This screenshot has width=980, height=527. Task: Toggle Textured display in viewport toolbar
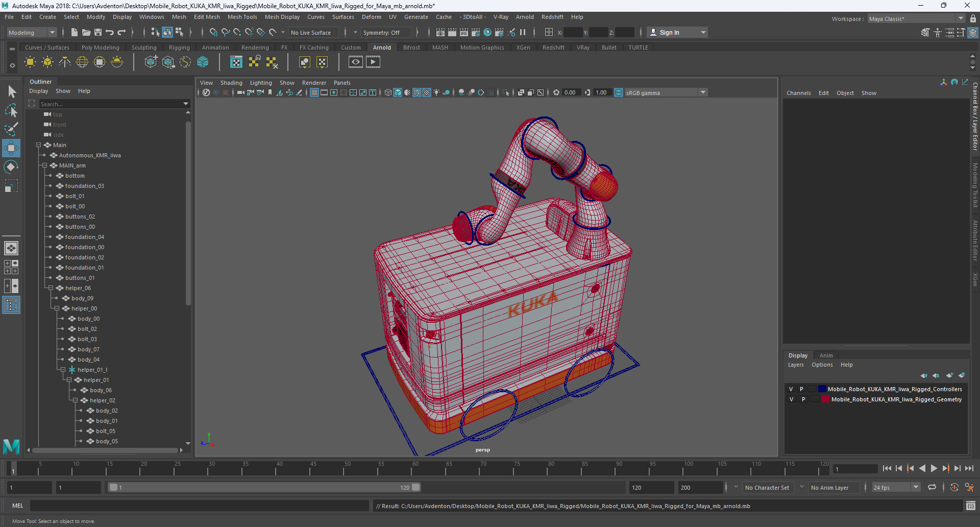tap(427, 92)
